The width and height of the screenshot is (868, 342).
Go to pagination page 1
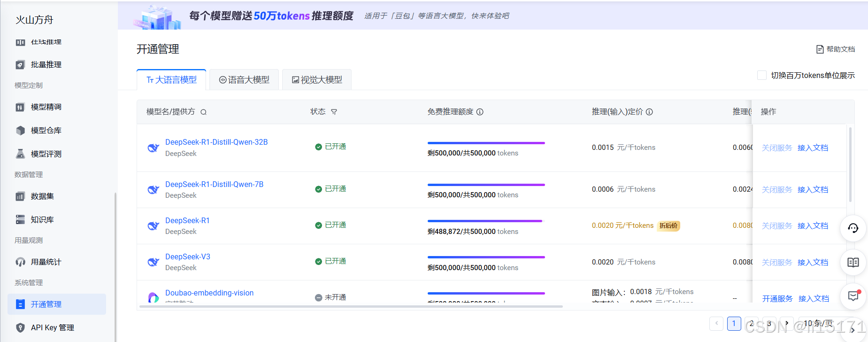734,323
